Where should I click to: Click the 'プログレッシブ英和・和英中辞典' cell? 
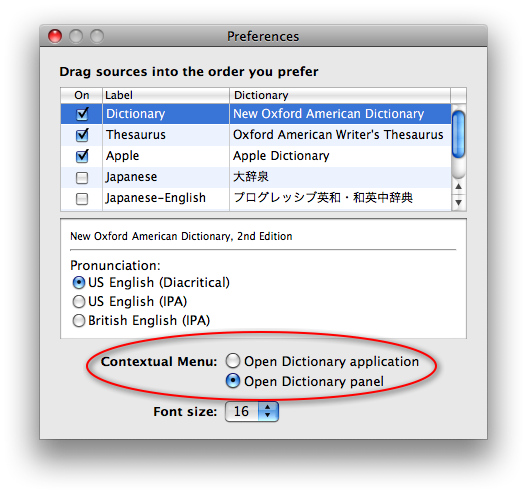tap(340, 198)
